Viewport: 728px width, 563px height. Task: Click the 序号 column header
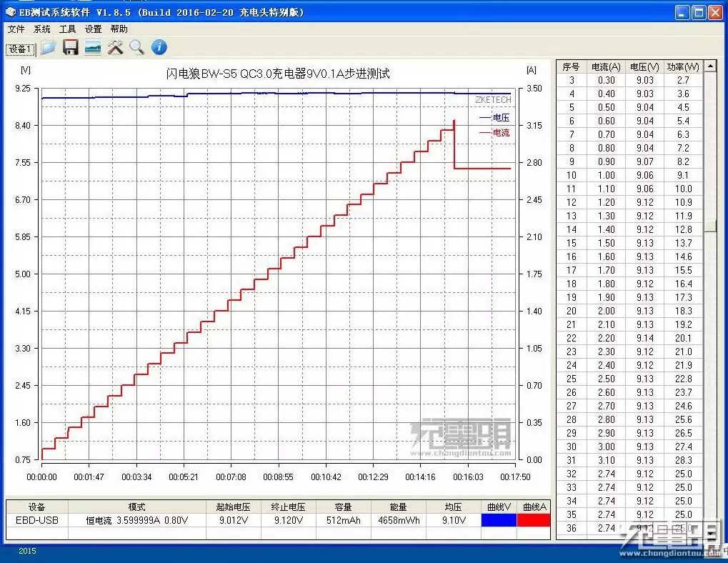point(571,67)
